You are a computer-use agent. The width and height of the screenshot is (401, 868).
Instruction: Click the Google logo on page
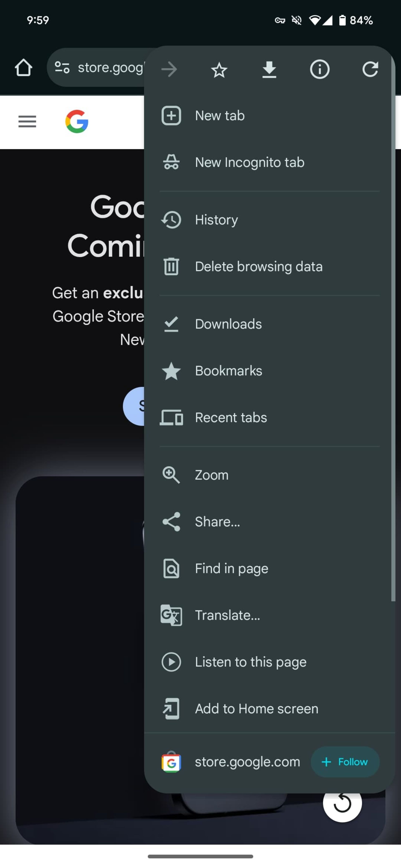point(77,121)
